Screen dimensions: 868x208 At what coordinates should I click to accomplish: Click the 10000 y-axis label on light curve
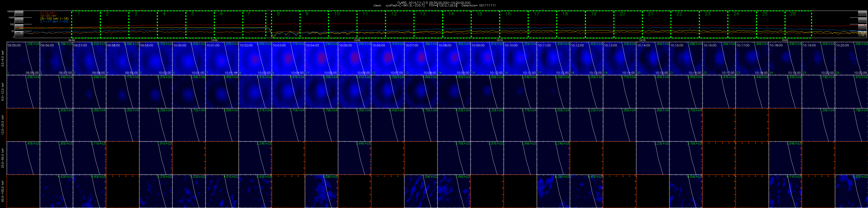click(11, 12)
